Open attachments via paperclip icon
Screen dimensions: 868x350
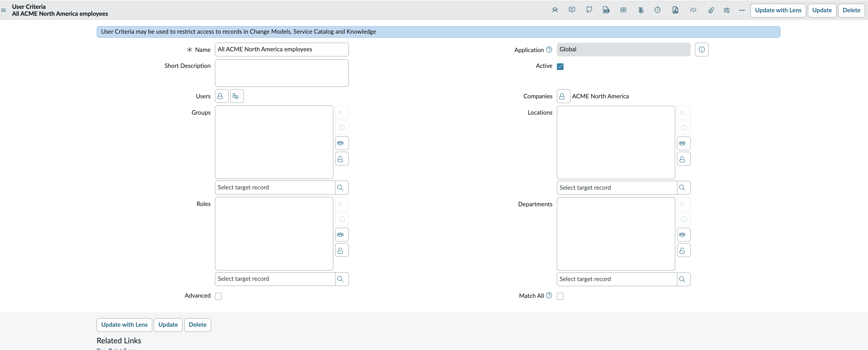[x=711, y=10]
